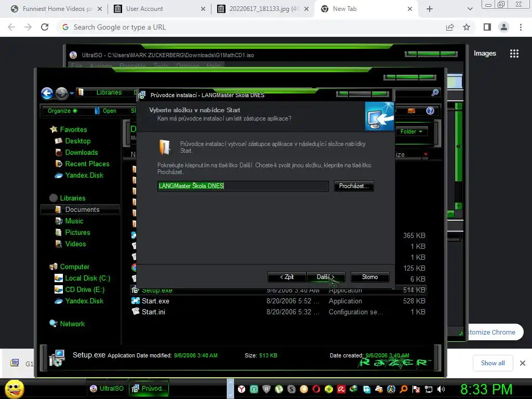Switch to the User Account tab
The height and width of the screenshot is (399, 532).
159,9
